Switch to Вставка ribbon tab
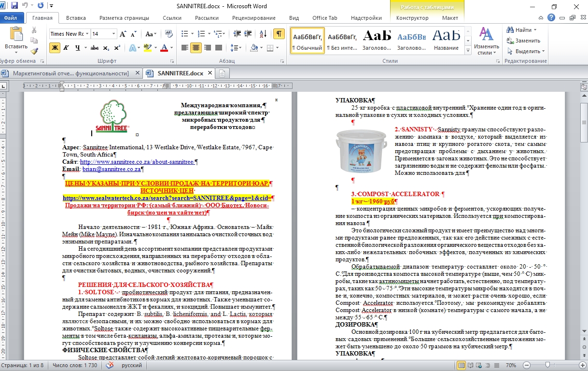588x371 pixels. coord(76,18)
